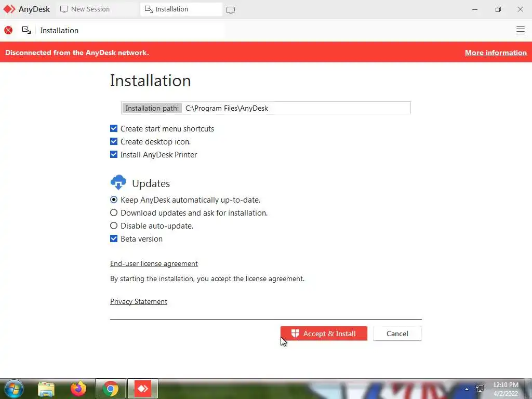The width and height of the screenshot is (532, 399).
Task: Click the 'Disconnected from the AnyDesk network' message
Action: [77, 52]
